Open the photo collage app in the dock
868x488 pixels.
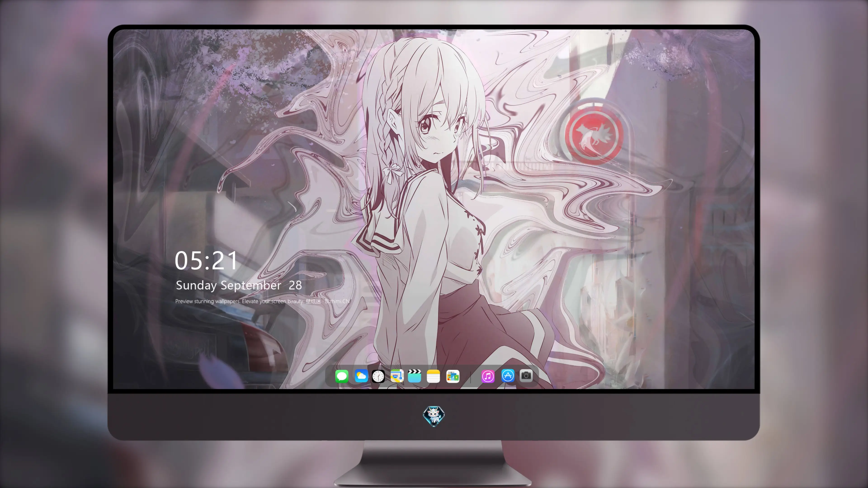point(453,376)
